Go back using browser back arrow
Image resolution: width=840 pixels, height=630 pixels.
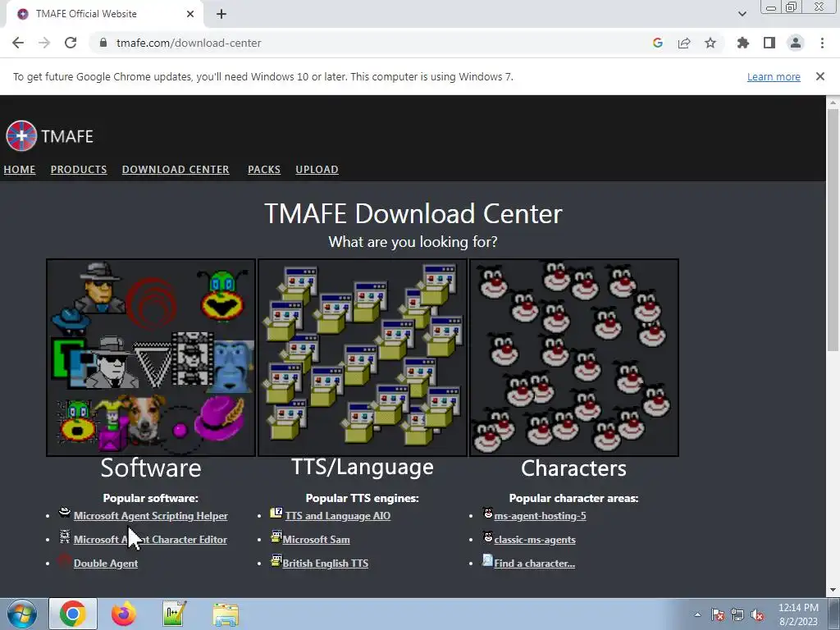point(18,43)
